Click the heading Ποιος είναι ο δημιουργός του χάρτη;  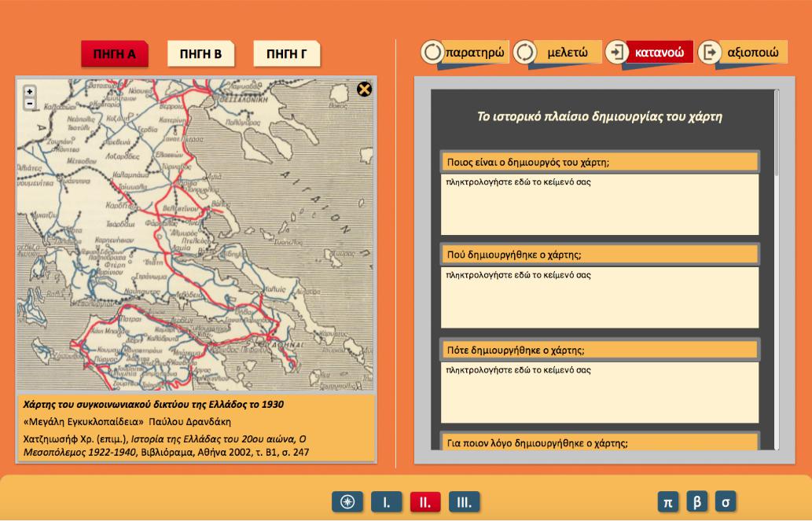600,162
